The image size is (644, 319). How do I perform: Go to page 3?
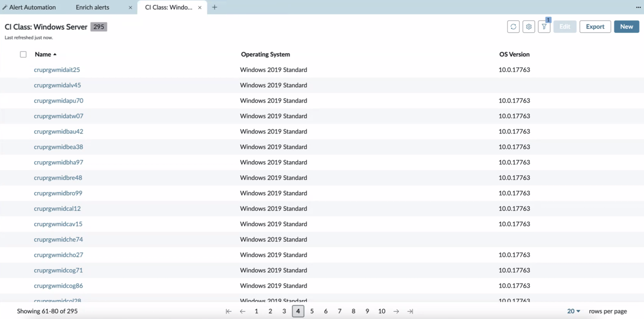[x=284, y=311]
